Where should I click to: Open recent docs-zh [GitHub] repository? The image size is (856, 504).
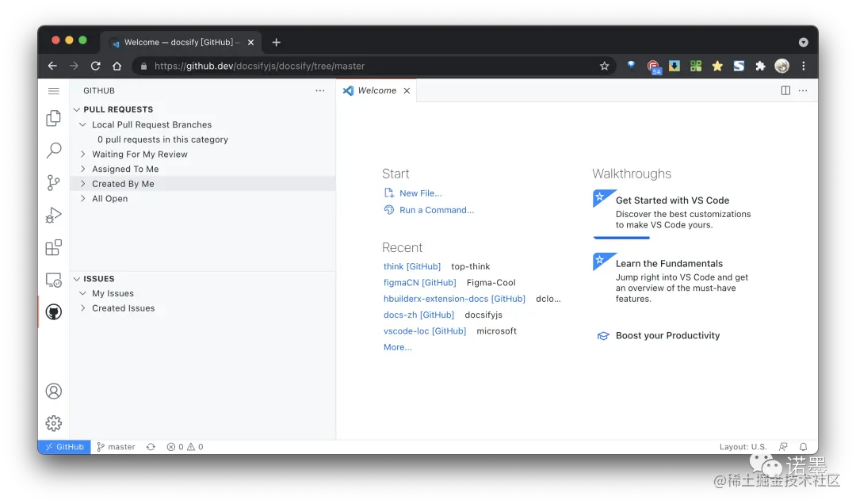418,315
